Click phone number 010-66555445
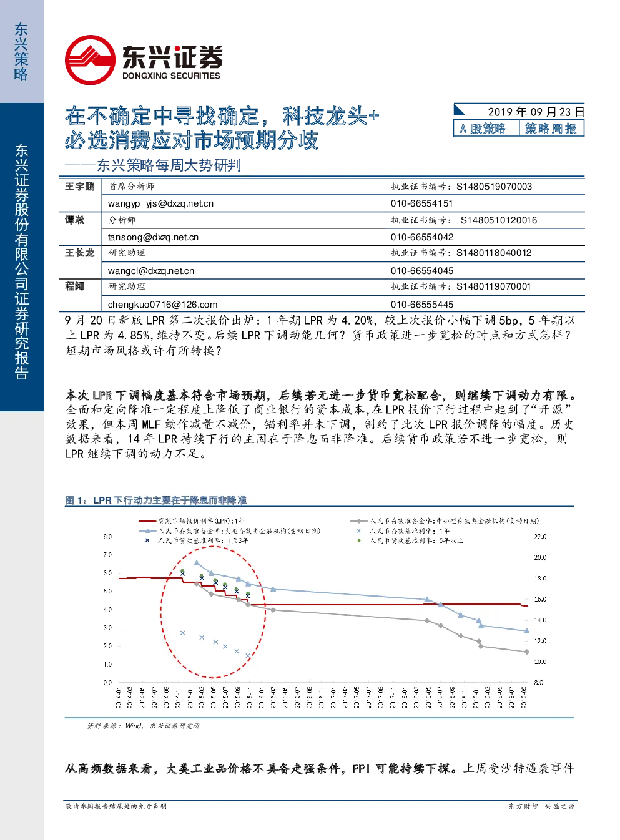Viewport: 620px width, 840px height. click(422, 305)
